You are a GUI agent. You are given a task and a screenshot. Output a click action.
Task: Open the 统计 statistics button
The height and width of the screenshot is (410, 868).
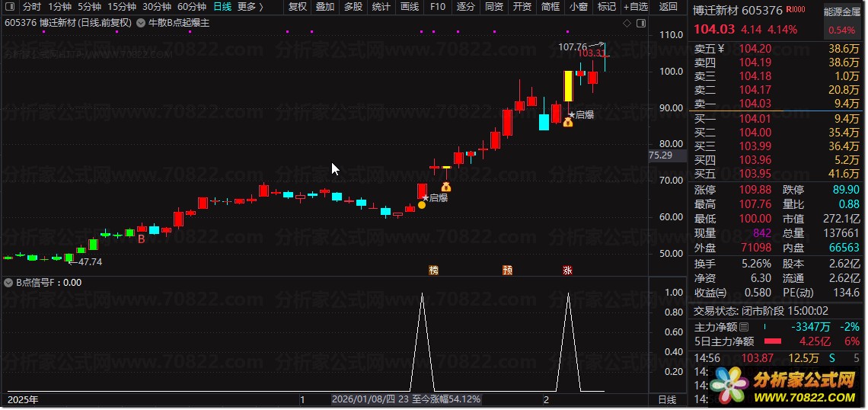381,7
